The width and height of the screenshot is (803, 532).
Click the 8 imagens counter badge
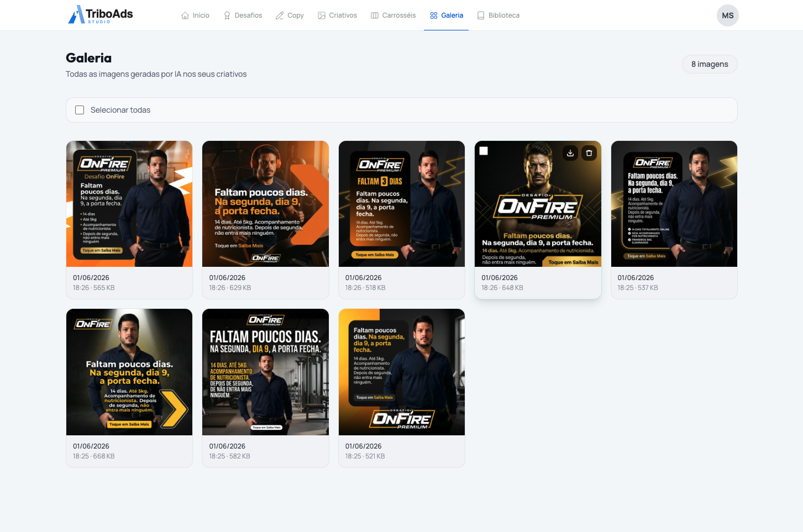click(710, 64)
